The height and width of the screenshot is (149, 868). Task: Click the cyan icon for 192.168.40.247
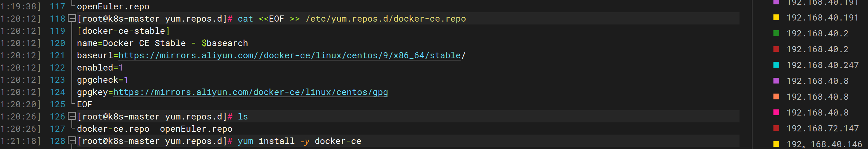click(776, 65)
